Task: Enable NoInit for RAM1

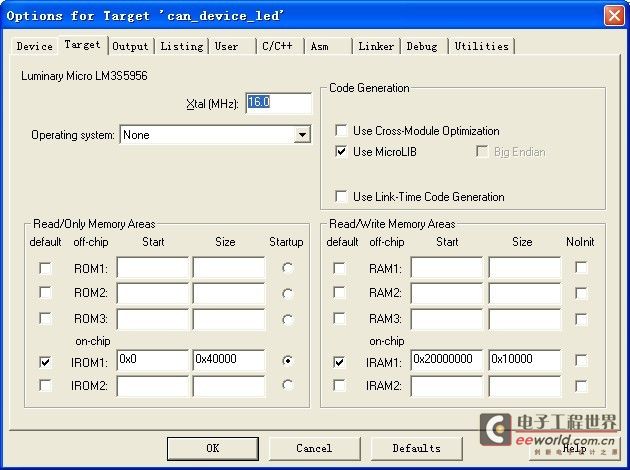Action: click(581, 268)
